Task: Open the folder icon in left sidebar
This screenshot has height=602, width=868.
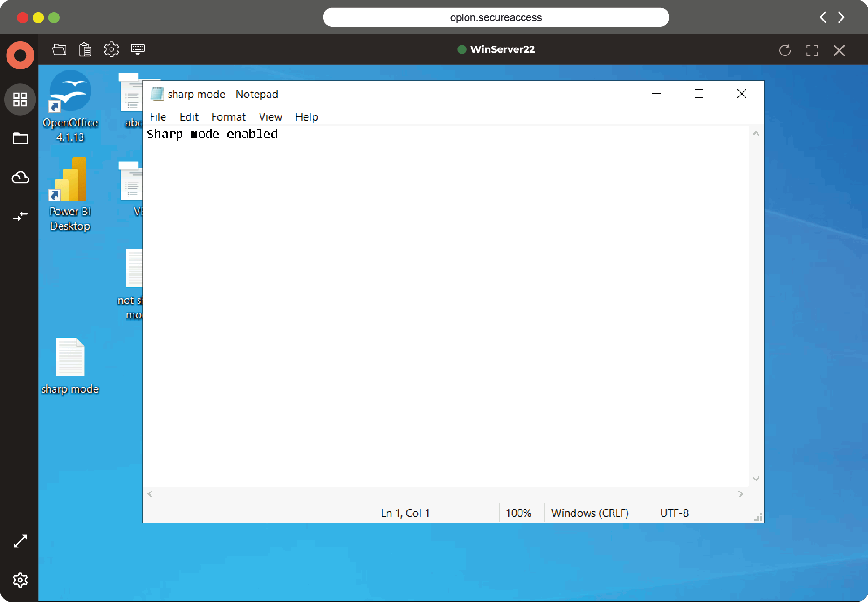Action: [20, 138]
